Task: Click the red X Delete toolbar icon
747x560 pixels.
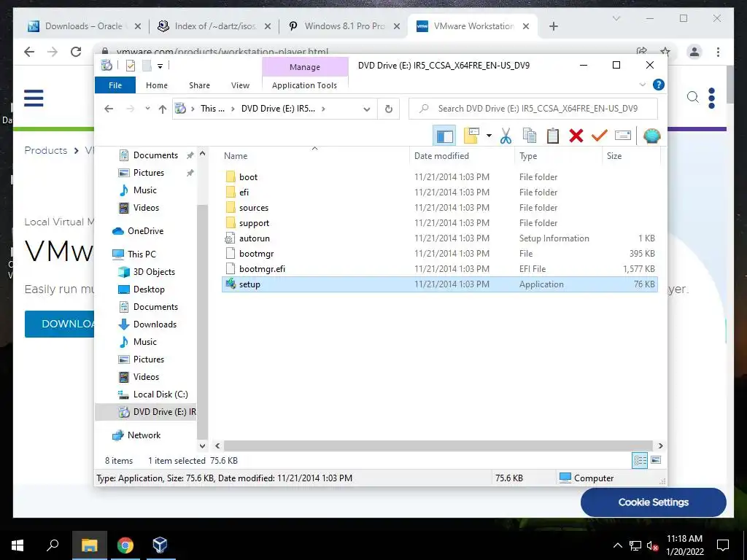Action: coord(576,136)
